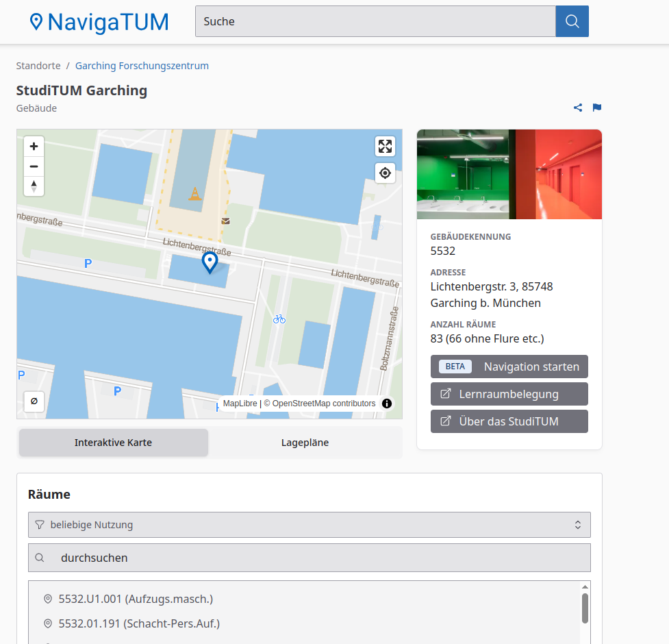
Task: Reset map bearing with compass
Action: coord(34,186)
